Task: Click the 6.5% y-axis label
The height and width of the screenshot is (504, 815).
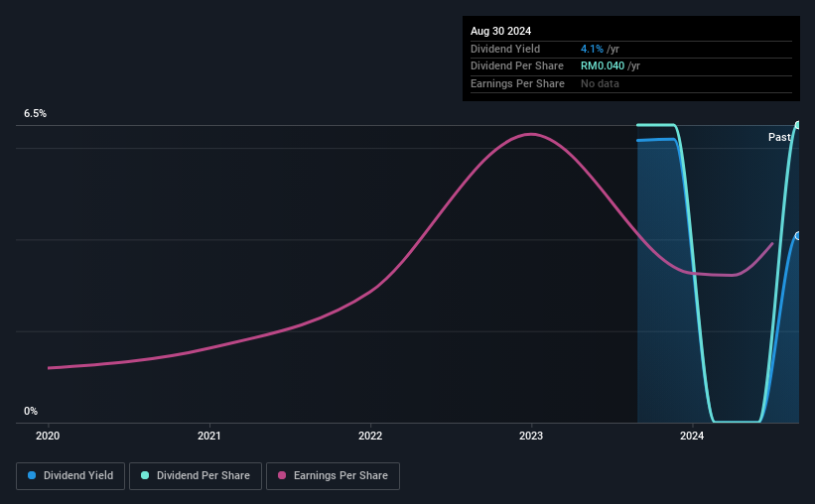Action: coord(36,113)
